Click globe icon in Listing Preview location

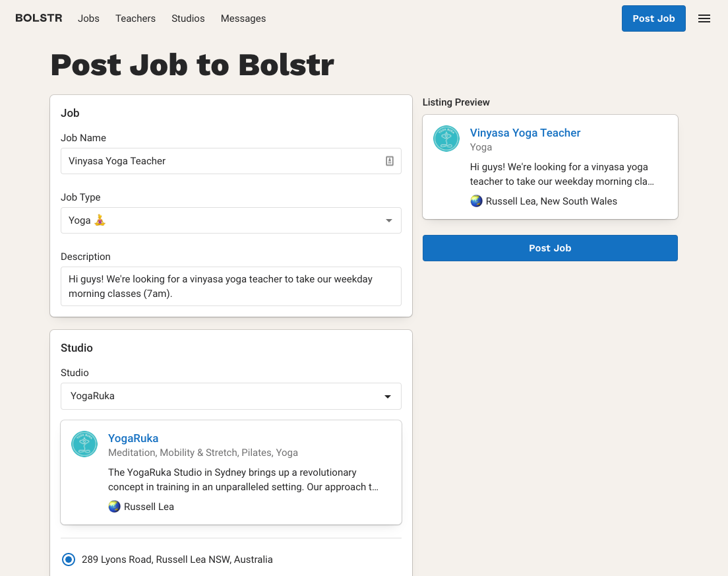point(477,201)
